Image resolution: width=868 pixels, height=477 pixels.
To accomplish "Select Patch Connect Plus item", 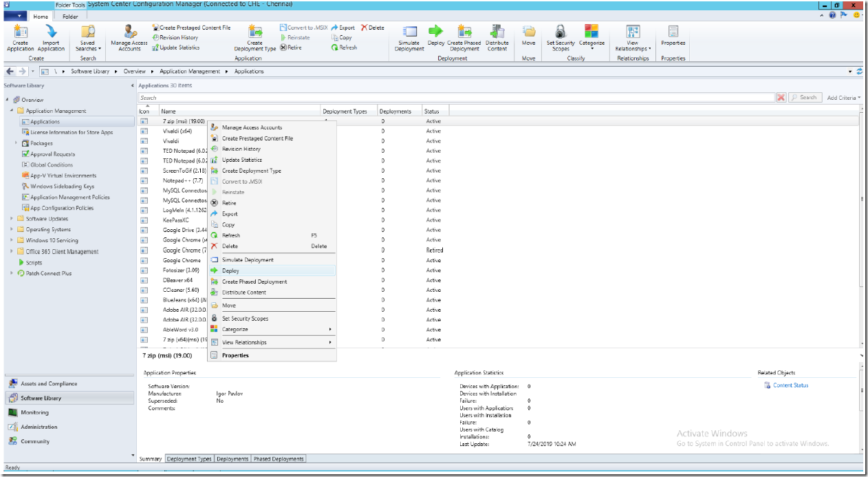I will pyautogui.click(x=48, y=273).
